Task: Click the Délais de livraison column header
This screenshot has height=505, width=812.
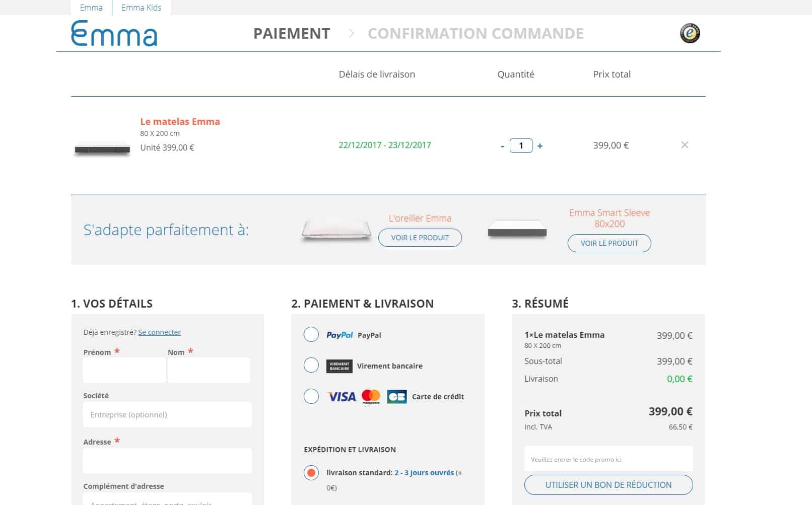Action: [377, 74]
